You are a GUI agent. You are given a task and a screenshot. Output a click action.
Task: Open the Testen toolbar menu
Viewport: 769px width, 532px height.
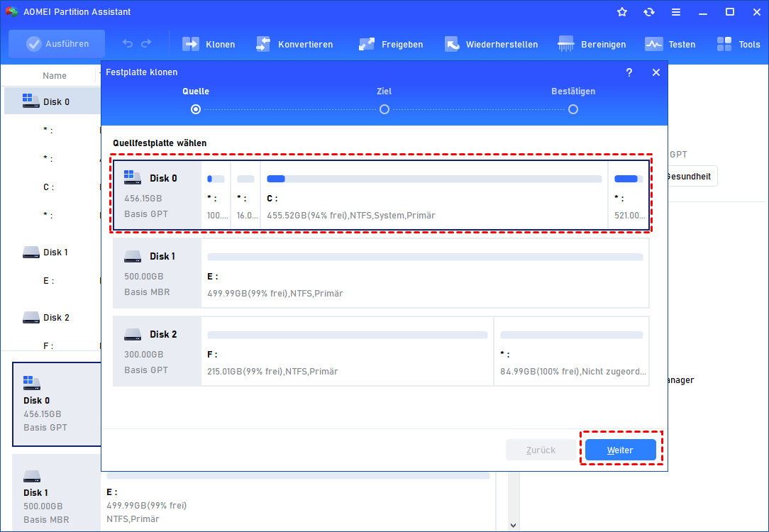coord(670,44)
